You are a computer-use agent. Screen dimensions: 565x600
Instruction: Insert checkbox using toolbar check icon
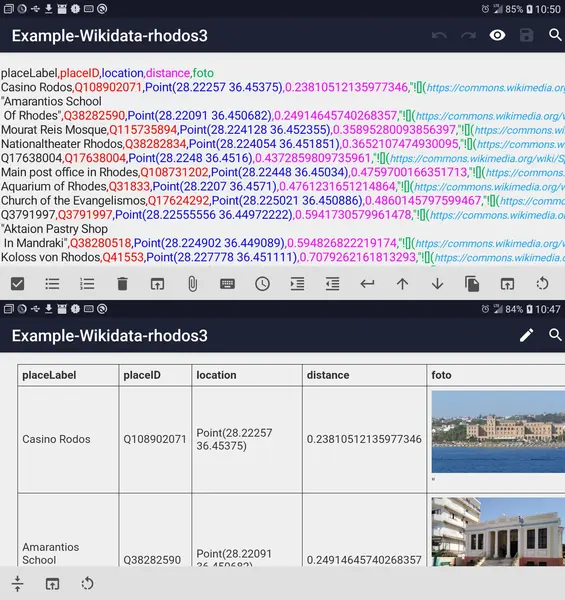tap(17, 284)
